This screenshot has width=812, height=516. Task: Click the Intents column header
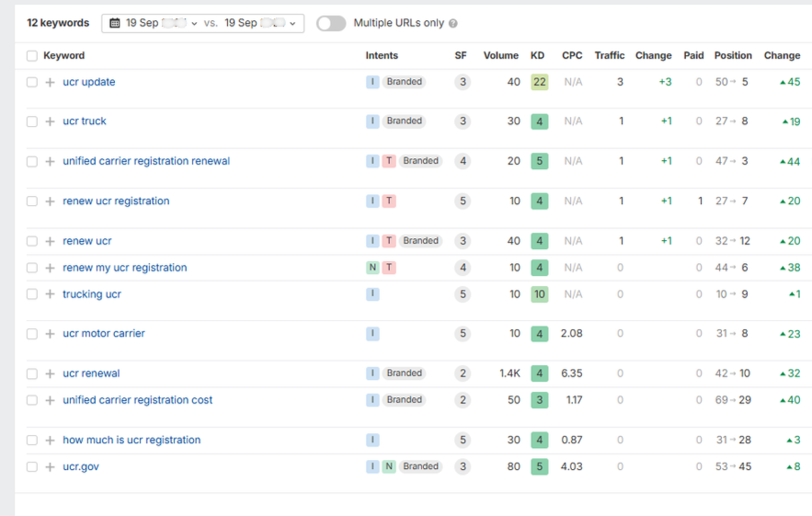coord(382,55)
